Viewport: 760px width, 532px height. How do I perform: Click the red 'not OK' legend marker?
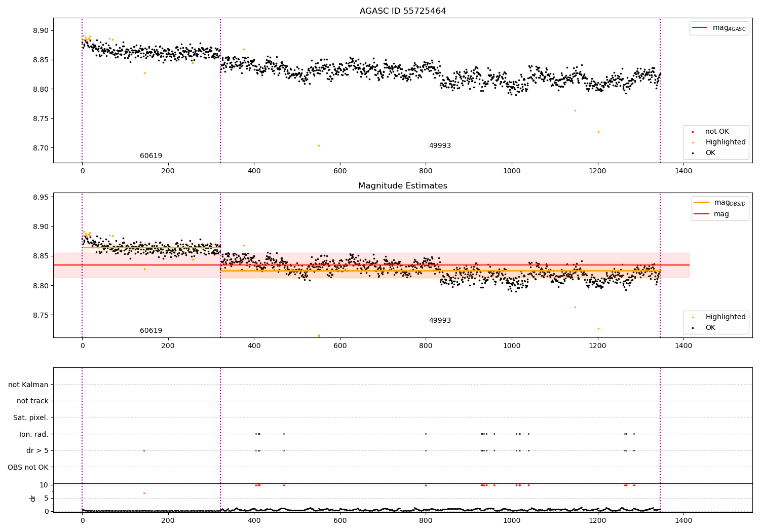coord(693,132)
